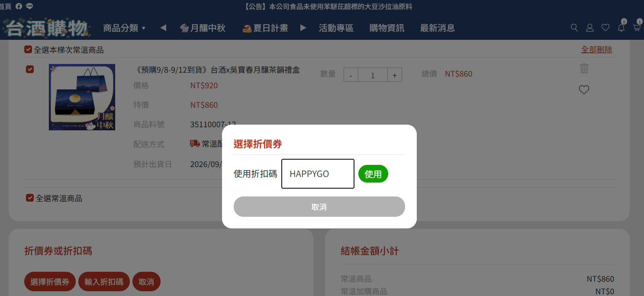This screenshot has width=644, height=296.
Task: Click the gift box product thumbnail
Action: click(x=82, y=97)
